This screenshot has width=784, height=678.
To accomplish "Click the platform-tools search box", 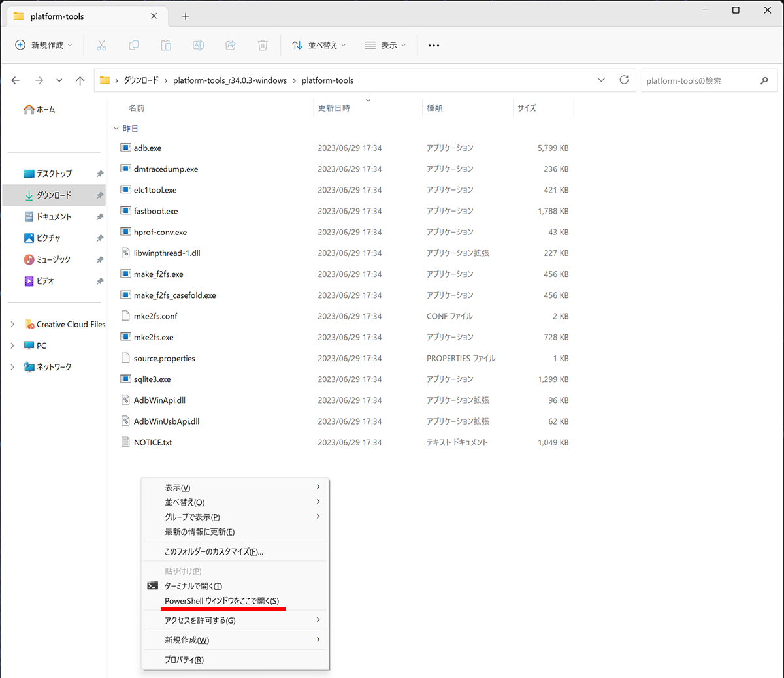I will (x=699, y=81).
